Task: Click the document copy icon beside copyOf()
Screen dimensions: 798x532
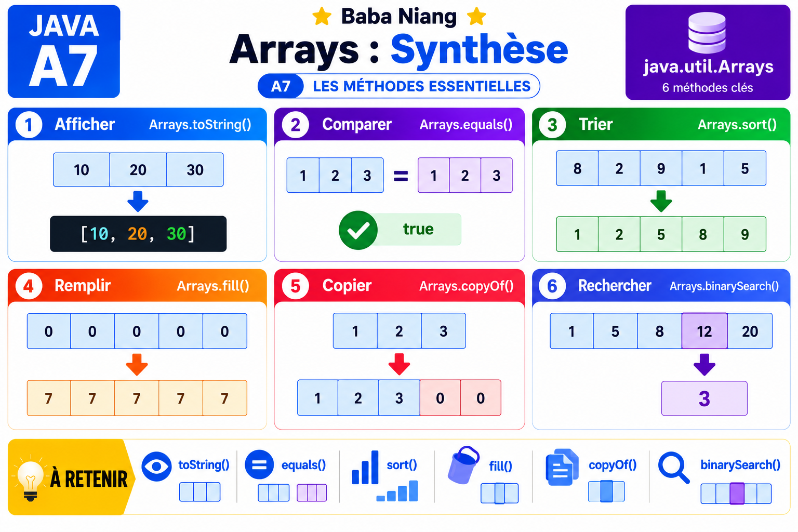Action: 562,467
